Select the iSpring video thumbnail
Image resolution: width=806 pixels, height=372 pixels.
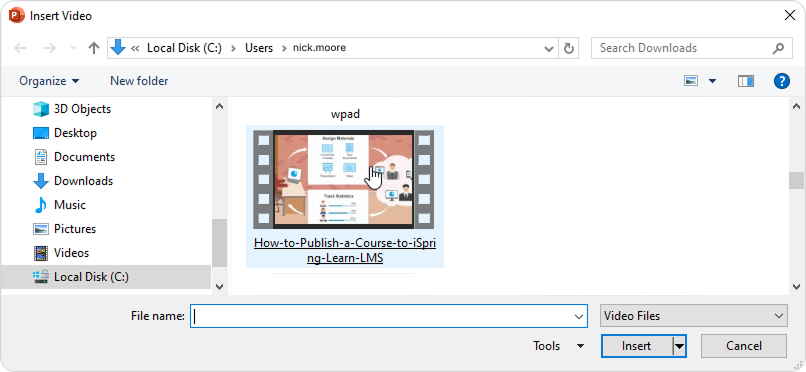coord(344,179)
